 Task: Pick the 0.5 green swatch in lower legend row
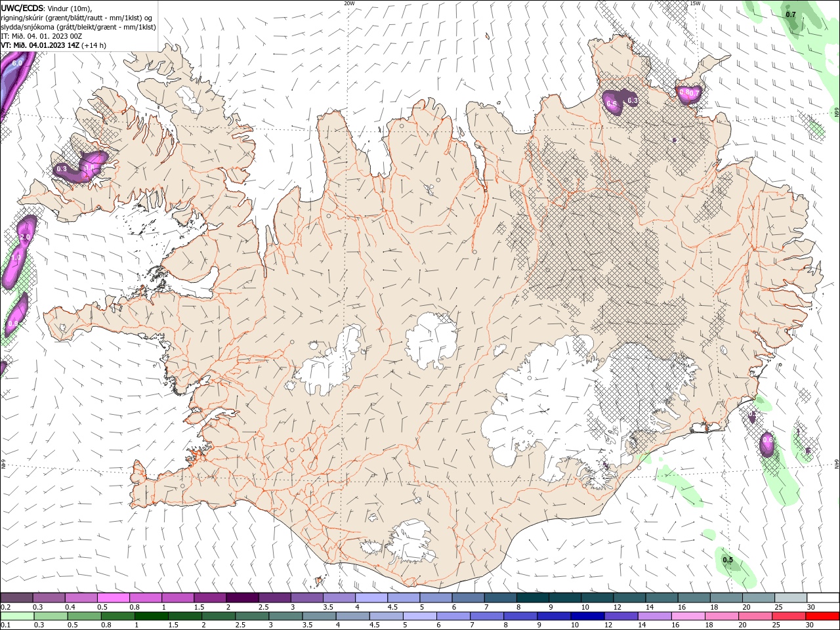coord(84,616)
